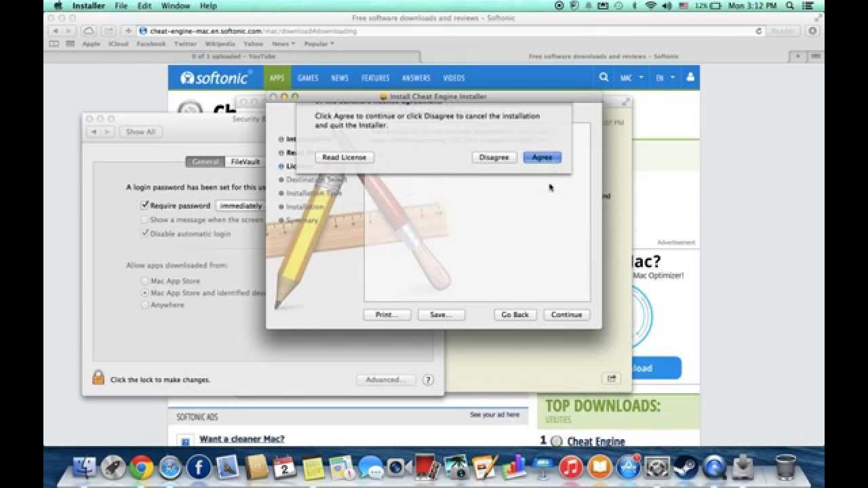Click Agree in license dialog
Screen dimensions: 868x488
(542, 157)
